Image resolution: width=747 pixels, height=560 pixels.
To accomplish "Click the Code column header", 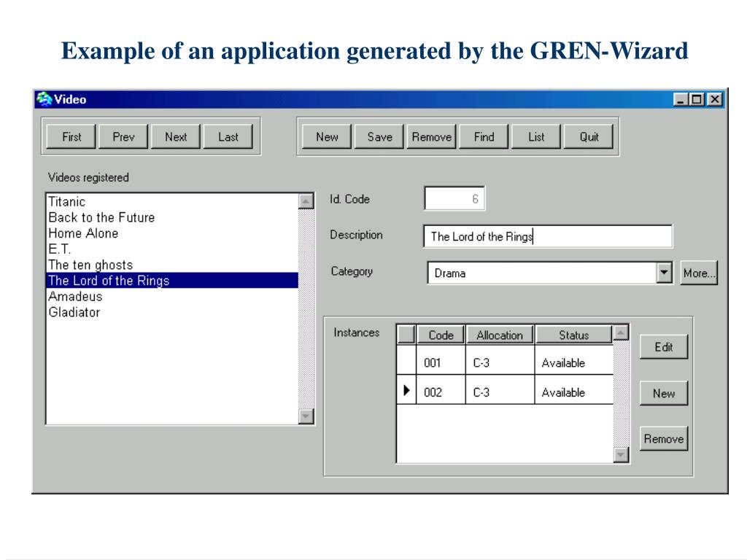I will point(441,335).
